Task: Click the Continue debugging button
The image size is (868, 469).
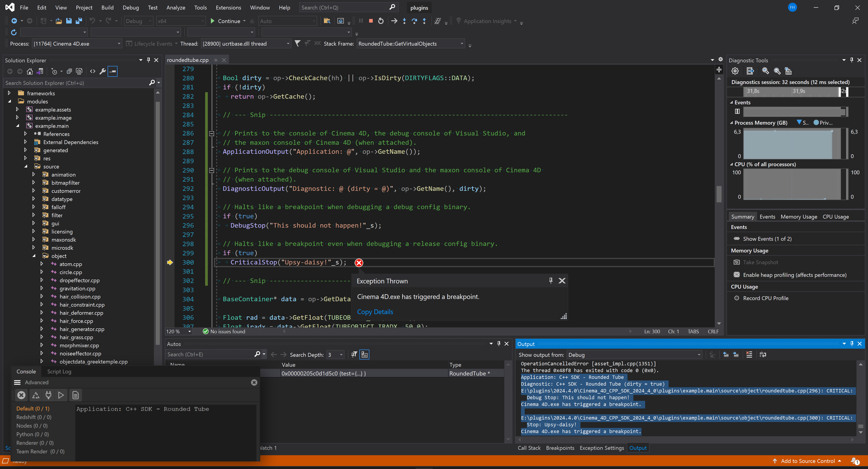Action: (225, 21)
